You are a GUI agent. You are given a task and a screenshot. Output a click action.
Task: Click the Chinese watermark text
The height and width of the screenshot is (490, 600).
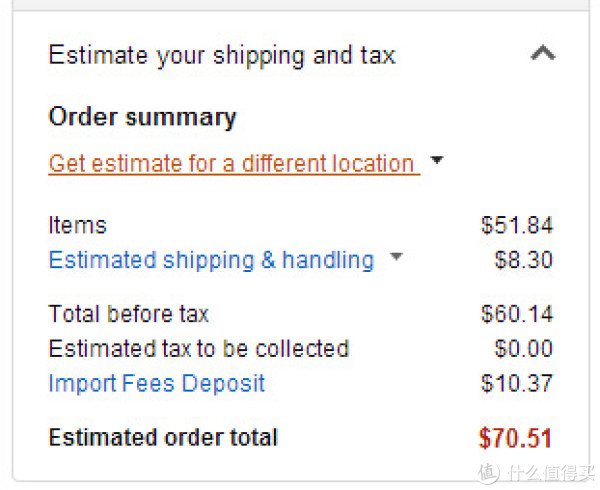click(x=551, y=473)
